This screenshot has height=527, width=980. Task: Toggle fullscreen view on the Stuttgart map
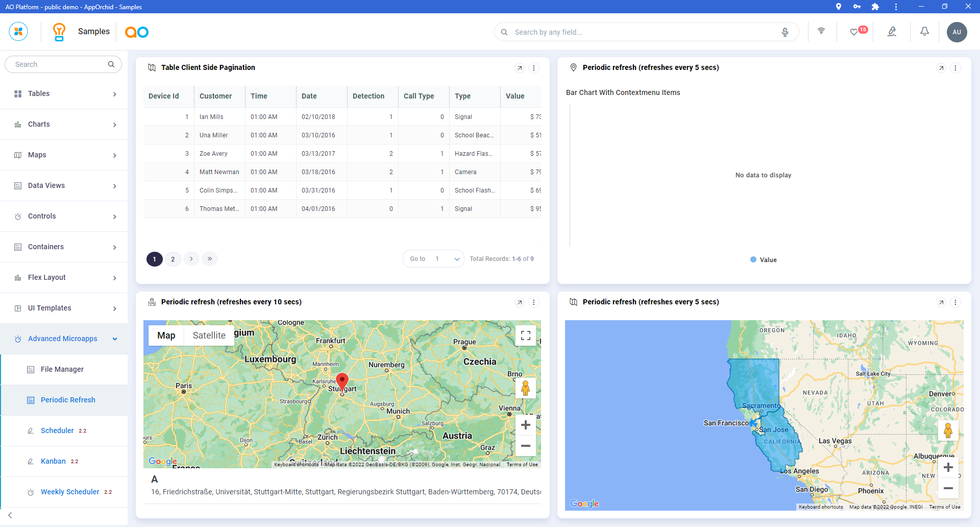[x=525, y=336]
